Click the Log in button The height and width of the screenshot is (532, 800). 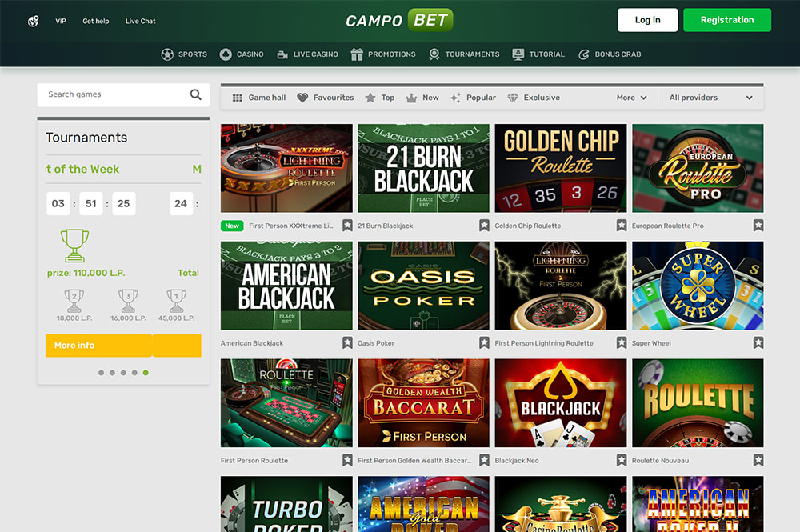click(647, 20)
